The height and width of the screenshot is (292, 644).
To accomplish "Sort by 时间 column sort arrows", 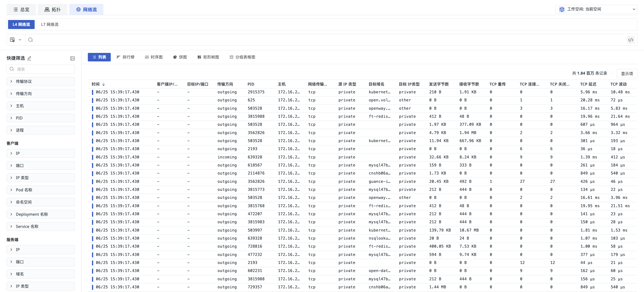I will pyautogui.click(x=103, y=84).
